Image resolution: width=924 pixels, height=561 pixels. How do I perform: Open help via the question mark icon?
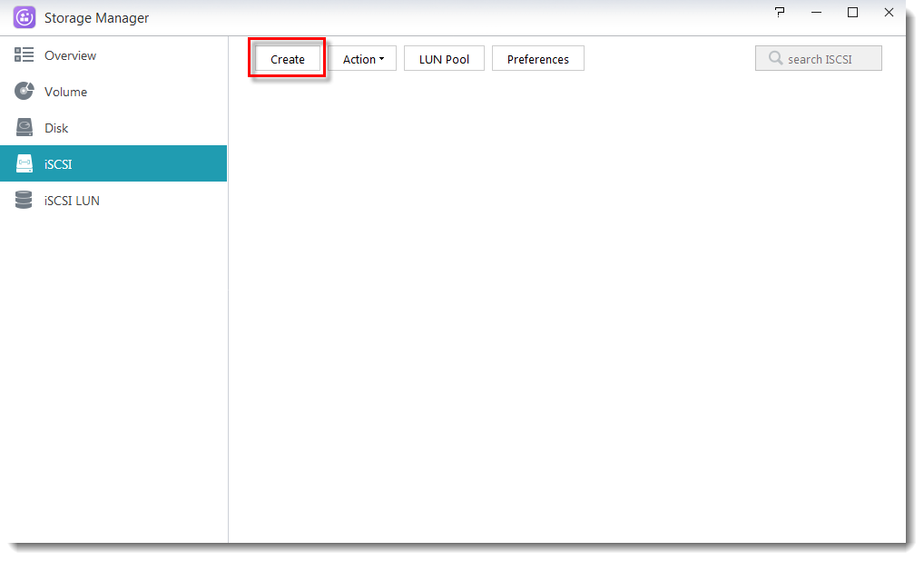780,13
